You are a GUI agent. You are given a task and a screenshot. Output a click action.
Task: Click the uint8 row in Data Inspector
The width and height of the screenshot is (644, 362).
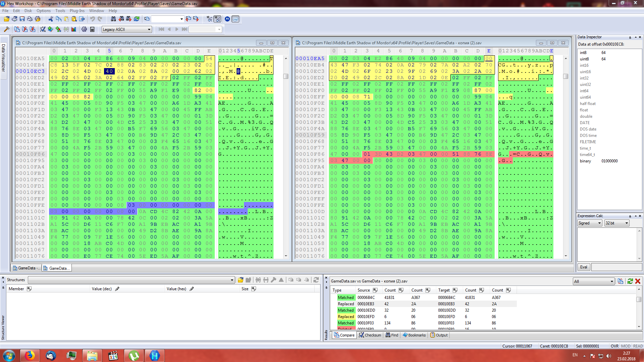pyautogui.click(x=609, y=59)
